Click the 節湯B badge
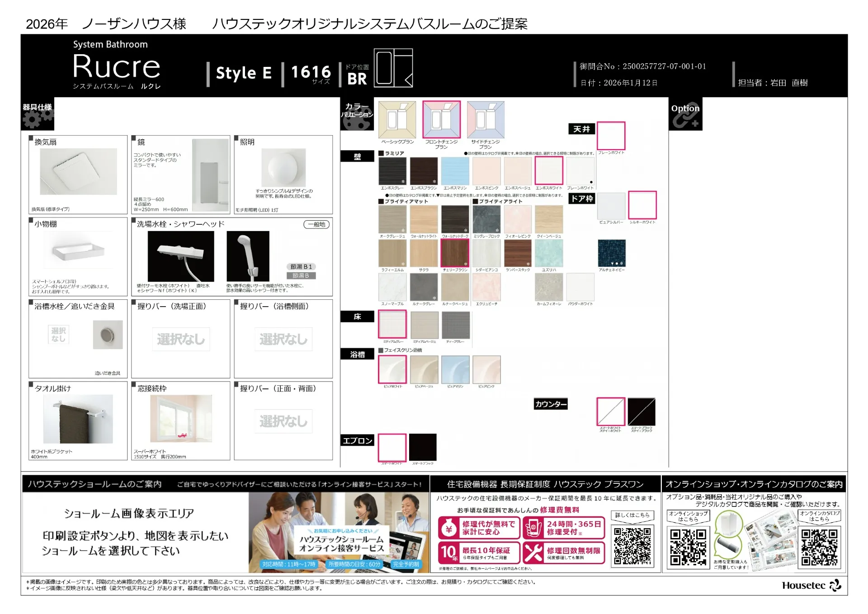The width and height of the screenshot is (868, 614). pos(301,275)
